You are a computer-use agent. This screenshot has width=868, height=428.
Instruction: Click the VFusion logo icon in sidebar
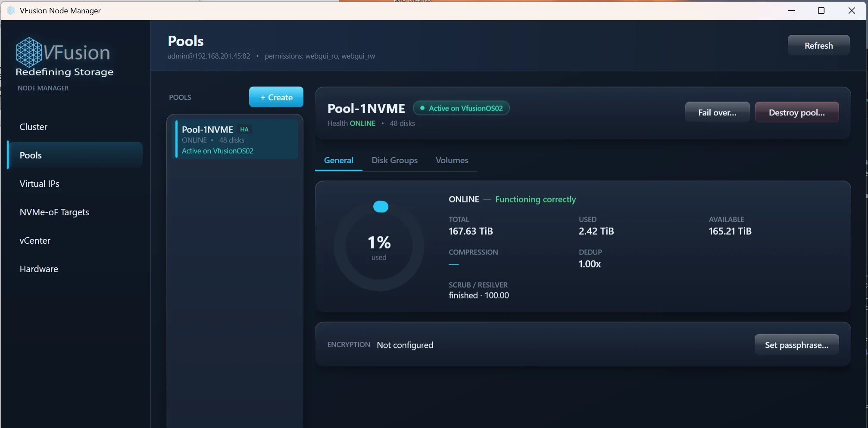click(29, 52)
